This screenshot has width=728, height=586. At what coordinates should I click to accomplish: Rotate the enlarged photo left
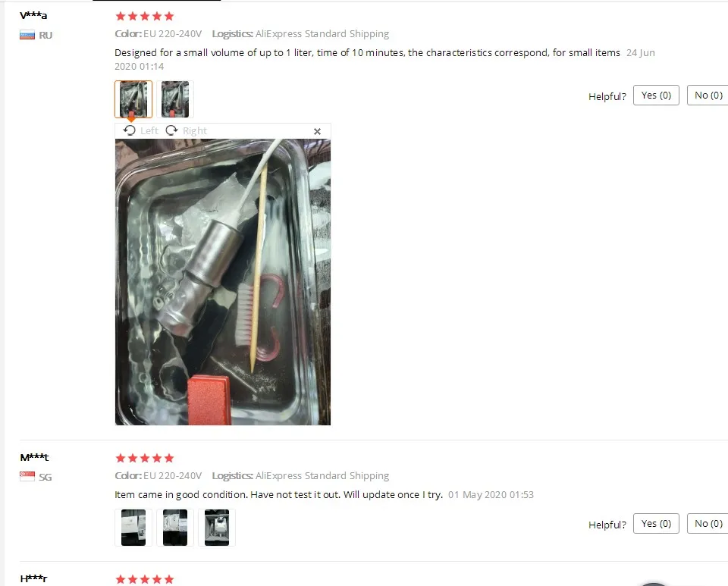pos(141,131)
